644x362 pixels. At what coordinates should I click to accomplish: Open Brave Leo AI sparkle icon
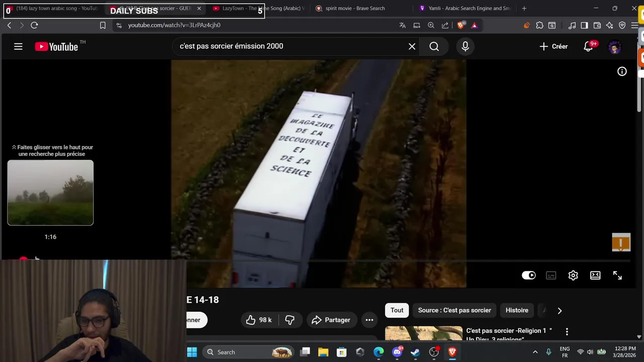click(x=610, y=25)
